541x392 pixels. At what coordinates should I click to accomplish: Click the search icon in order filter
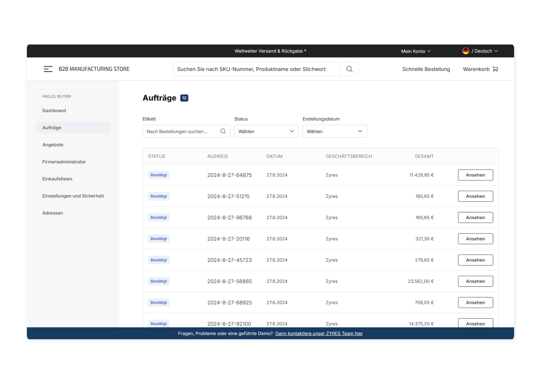223,132
